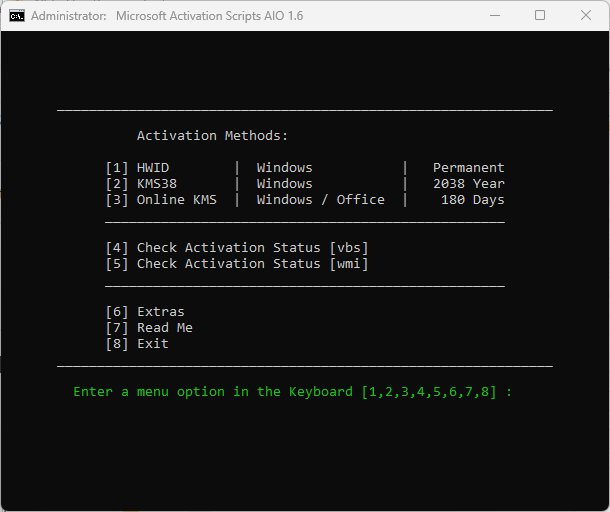Click the 'Activation Methods:' heading
610x512 pixels.
coord(212,136)
